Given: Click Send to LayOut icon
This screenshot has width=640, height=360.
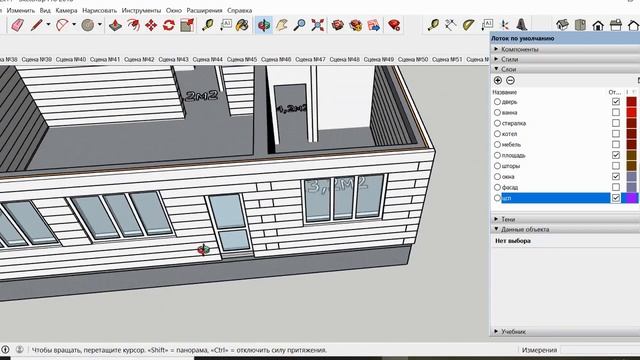Looking at the screenshot, I should (373, 25).
